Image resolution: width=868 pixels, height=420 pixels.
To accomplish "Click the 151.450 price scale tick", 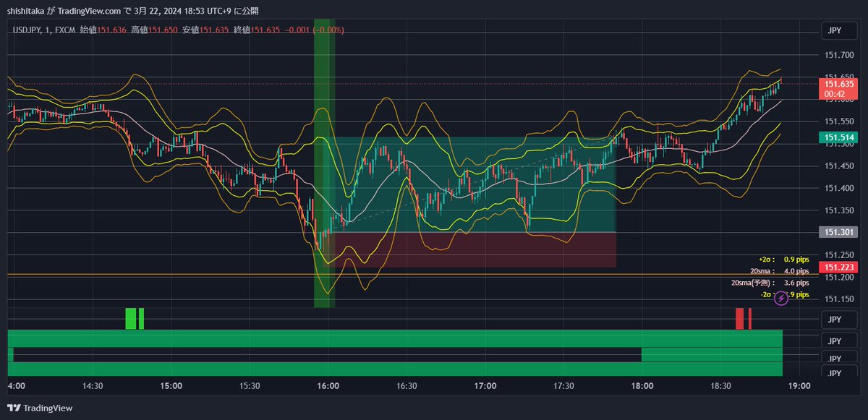I will 838,166.
